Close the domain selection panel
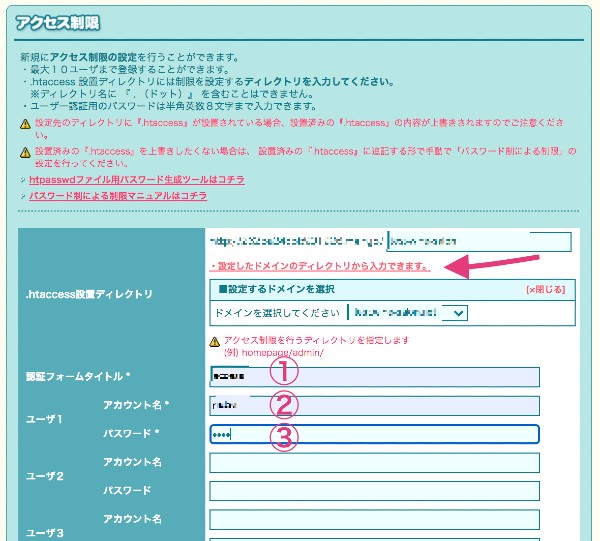Viewport: 600px width, 541px height. [546, 290]
